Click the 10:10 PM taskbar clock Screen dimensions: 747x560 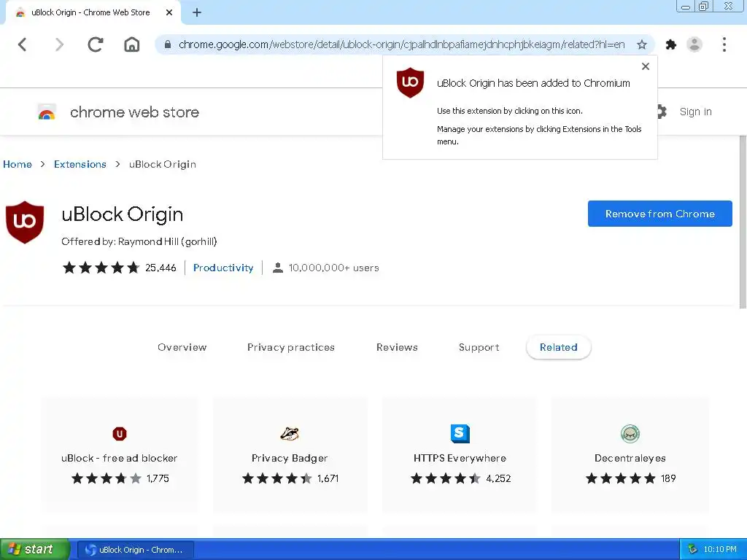point(720,550)
